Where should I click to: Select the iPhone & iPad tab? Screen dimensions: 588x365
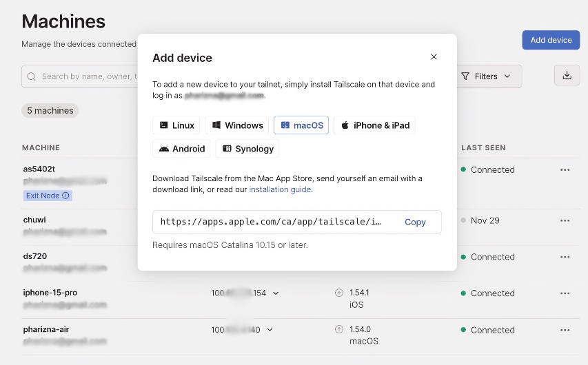point(374,125)
